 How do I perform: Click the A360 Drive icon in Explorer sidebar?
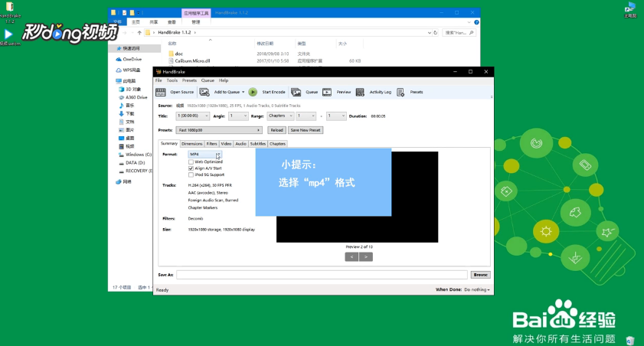tap(122, 97)
